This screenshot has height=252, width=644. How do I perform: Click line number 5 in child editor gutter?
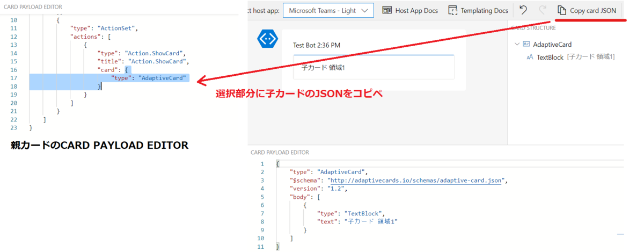click(261, 197)
